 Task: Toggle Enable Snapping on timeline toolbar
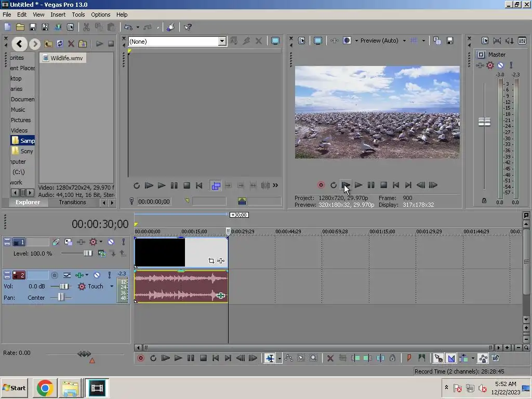(x=438, y=358)
